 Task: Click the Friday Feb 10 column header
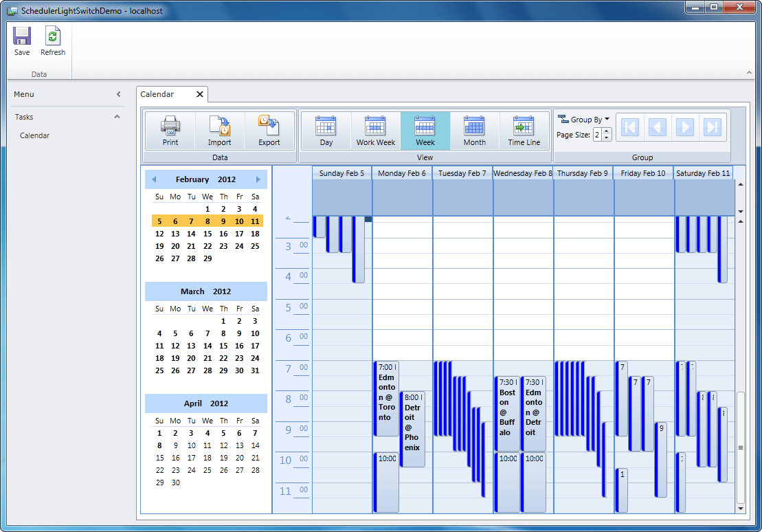pos(643,173)
